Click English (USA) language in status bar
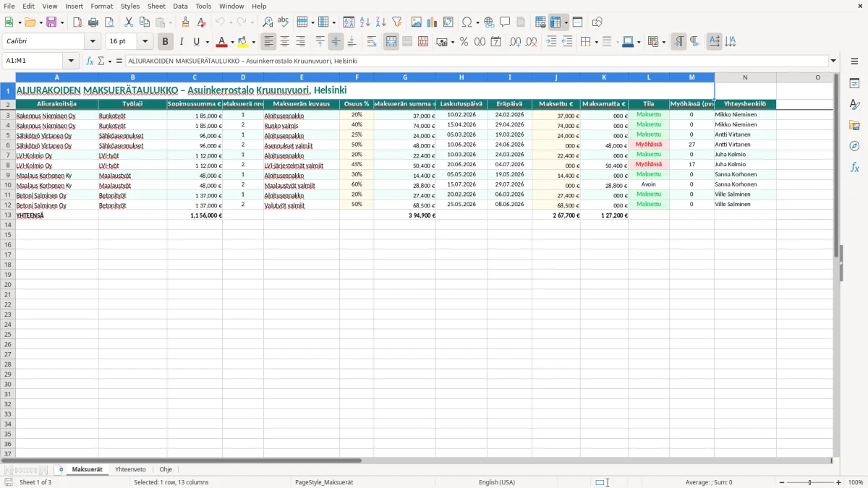Image resolution: width=868 pixels, height=488 pixels. 497,482
